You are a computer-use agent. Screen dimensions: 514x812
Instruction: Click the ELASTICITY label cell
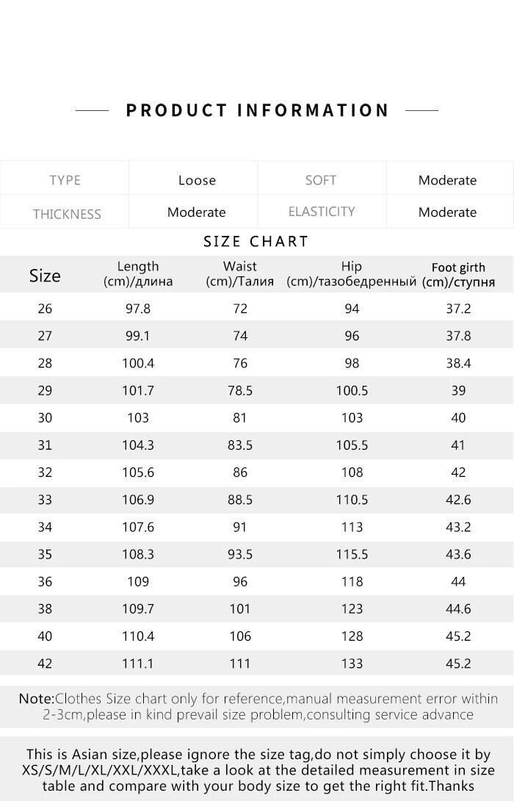point(322,212)
